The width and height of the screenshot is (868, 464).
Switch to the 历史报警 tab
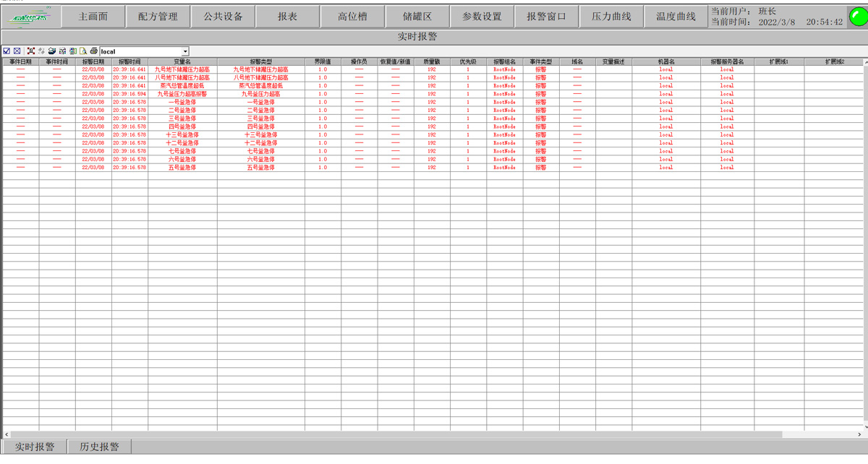coord(98,447)
